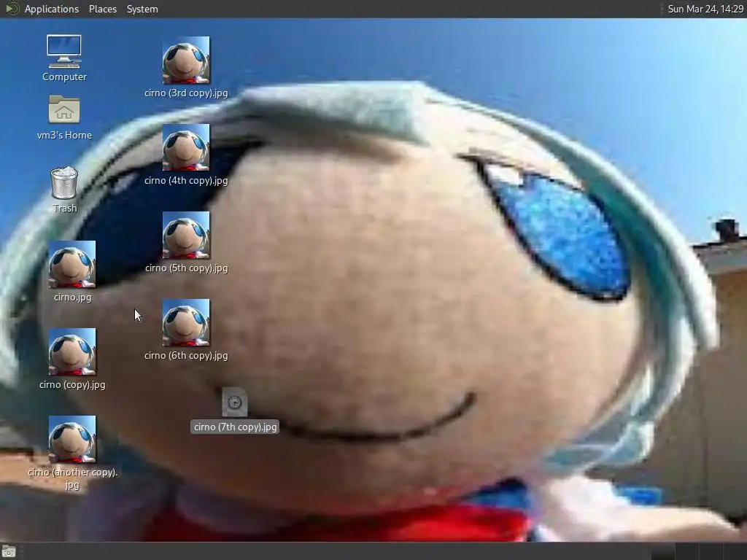The image size is (747, 560).
Task: Click the "cirno (3rd copy).jpg" filename label
Action: click(186, 93)
